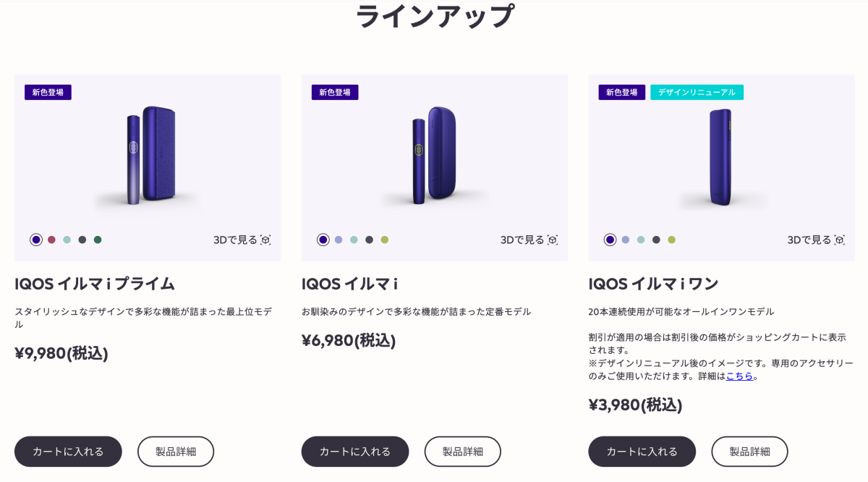Select crimson color swatch on イルマ i プライム
The height and width of the screenshot is (482, 868).
[51, 239]
